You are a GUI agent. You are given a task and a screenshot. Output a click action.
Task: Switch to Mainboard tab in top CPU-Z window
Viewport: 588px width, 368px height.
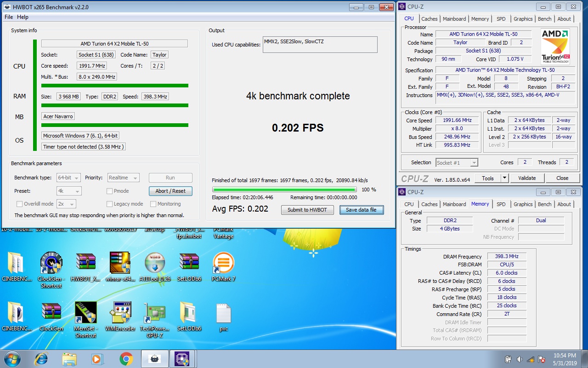[x=454, y=19]
